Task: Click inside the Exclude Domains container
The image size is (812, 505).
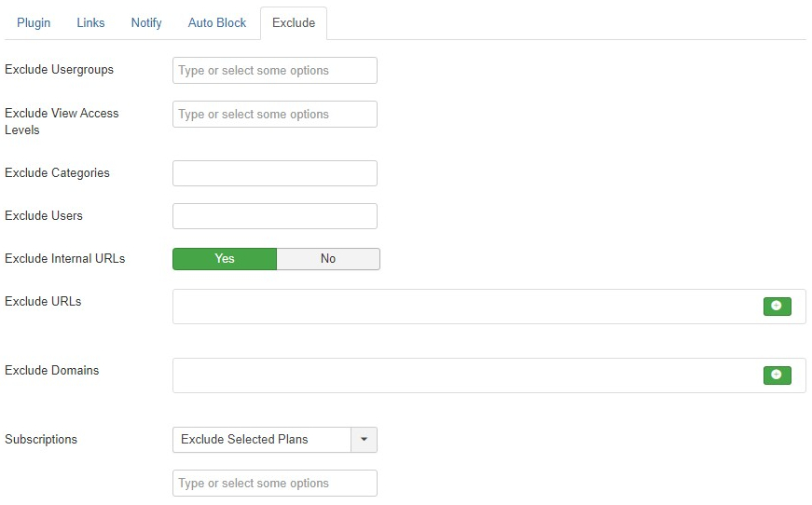Action: coord(466,375)
